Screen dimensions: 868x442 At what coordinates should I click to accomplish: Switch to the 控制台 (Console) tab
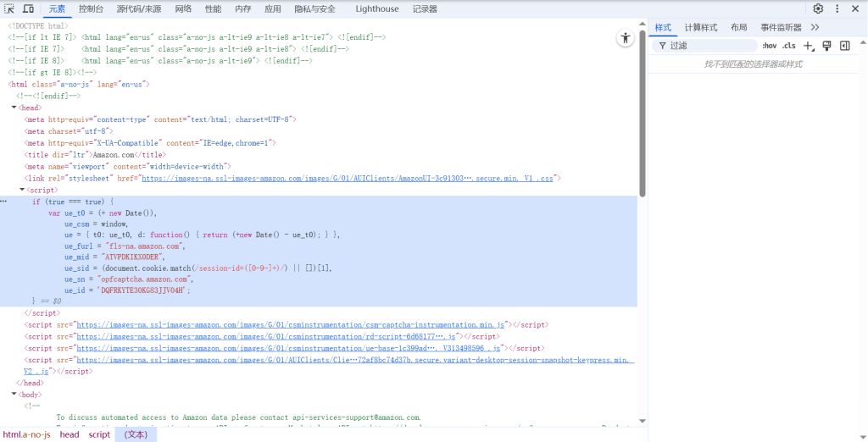tap(91, 8)
